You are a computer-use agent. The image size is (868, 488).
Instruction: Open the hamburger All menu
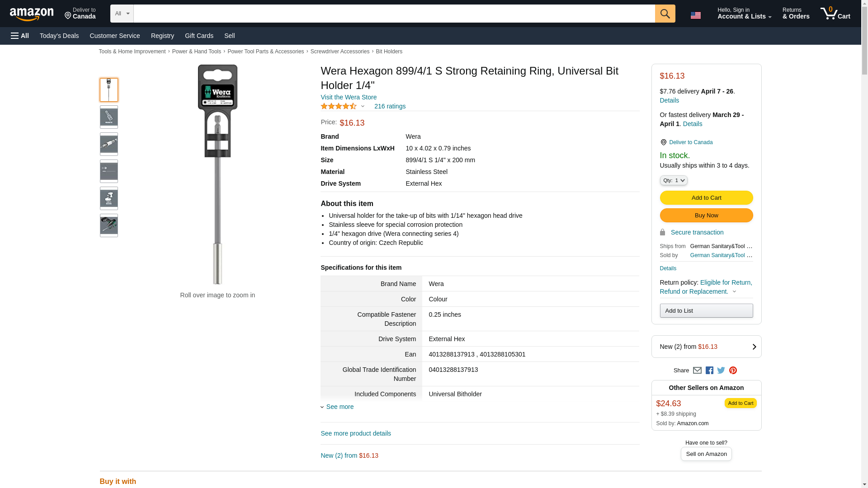click(20, 36)
